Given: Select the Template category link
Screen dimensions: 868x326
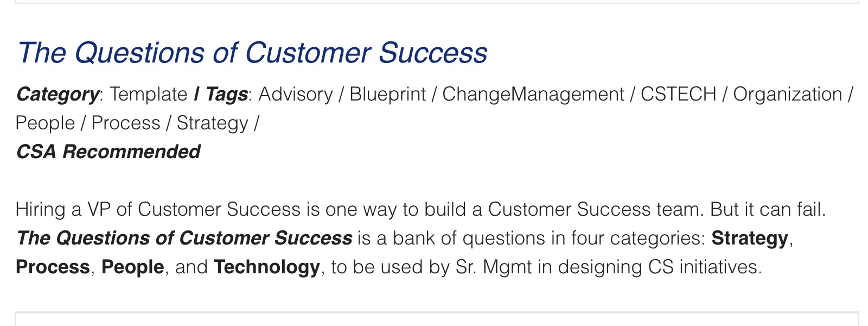Looking at the screenshot, I should [x=149, y=95].
